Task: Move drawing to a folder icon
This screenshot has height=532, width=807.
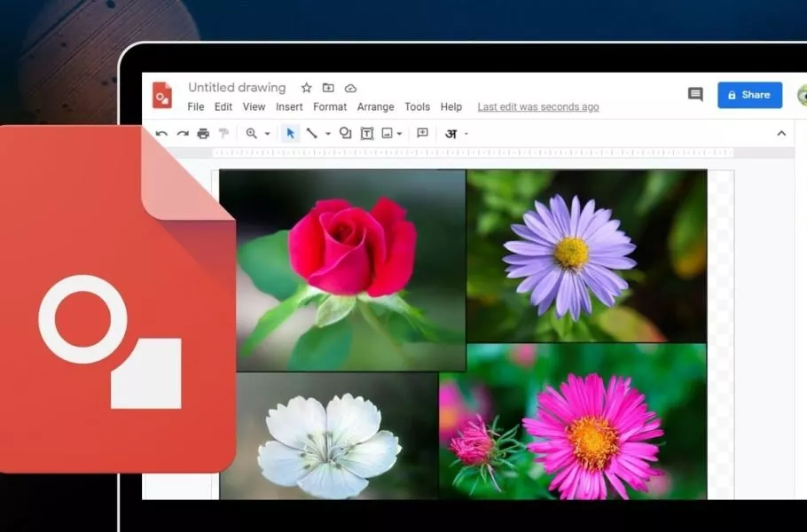Action: coord(328,88)
